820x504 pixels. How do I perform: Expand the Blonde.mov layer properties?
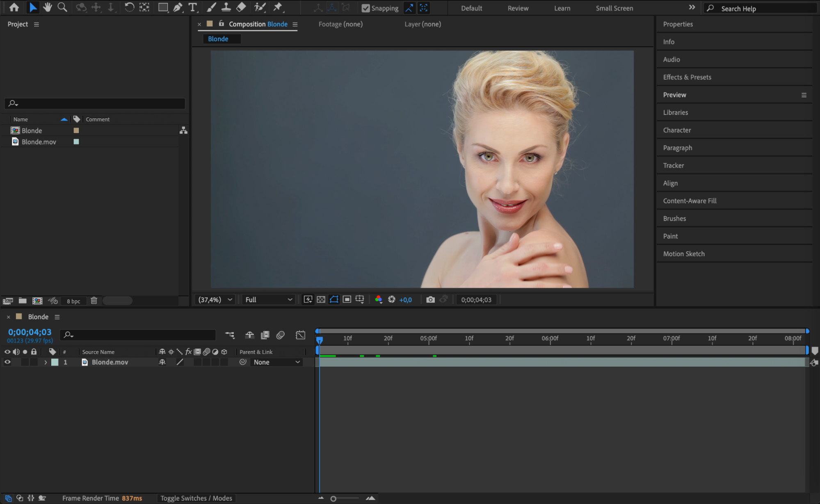[46, 363]
